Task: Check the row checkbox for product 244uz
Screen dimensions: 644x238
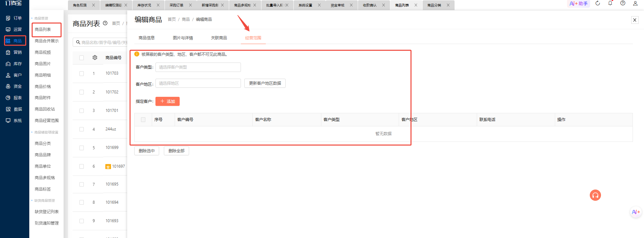Action: pyautogui.click(x=81, y=129)
